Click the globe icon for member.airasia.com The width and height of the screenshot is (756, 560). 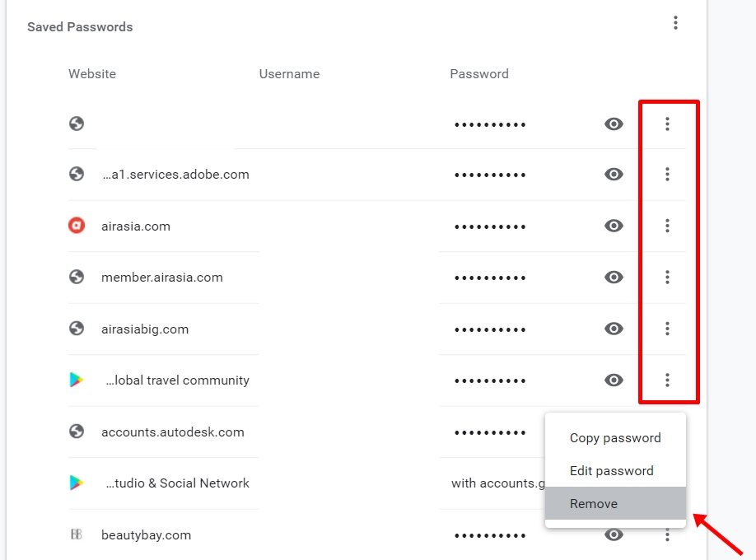tap(77, 277)
